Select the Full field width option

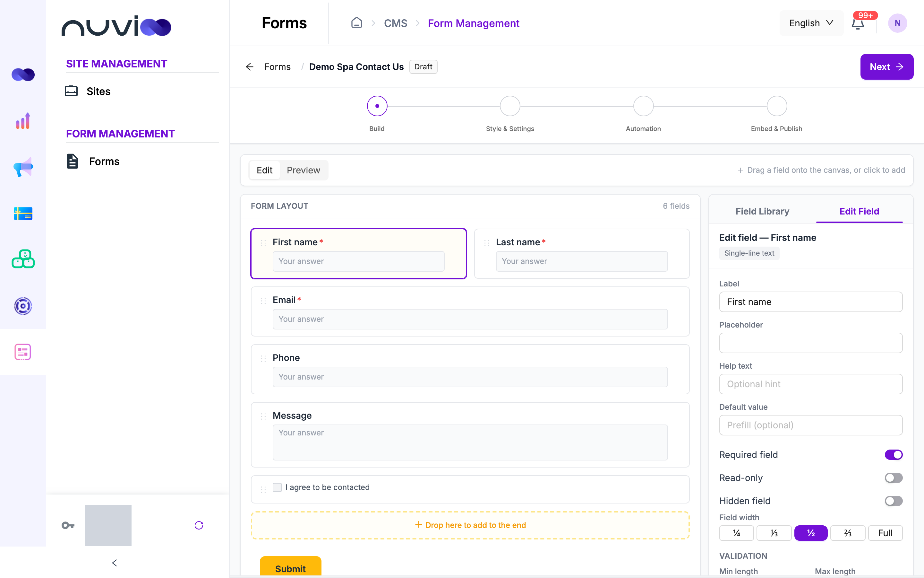point(885,533)
